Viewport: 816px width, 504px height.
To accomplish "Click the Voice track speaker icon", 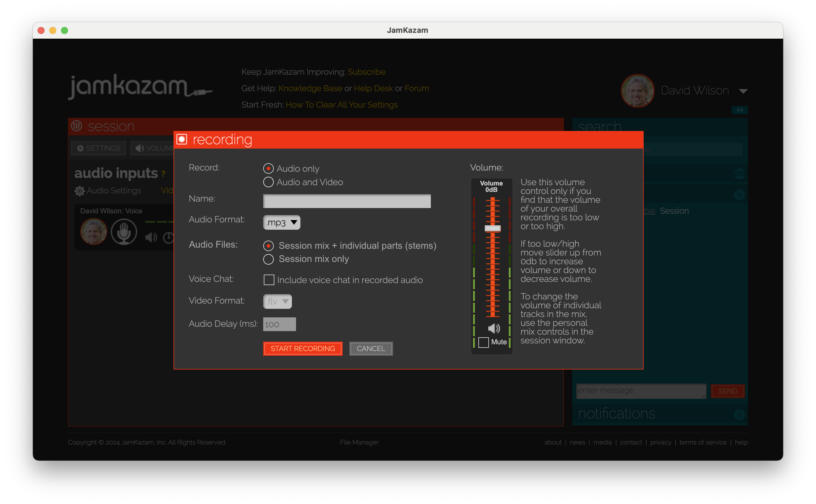I will 151,237.
